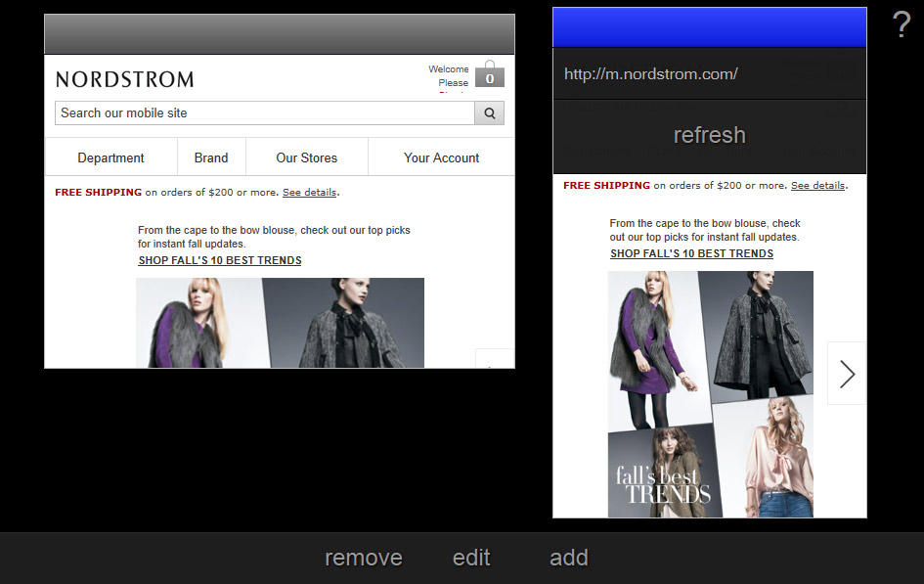Click 'From the cape' paragraph in left preview
The width and height of the screenshot is (924, 584).
(x=274, y=237)
